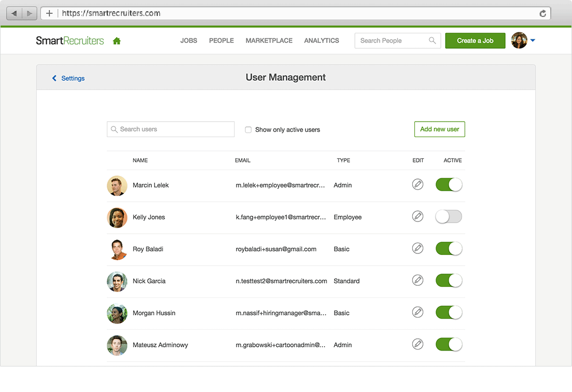Screen dimensions: 572x392
Task: Edit Kelly Jones with the pencil icon
Action: tap(417, 216)
